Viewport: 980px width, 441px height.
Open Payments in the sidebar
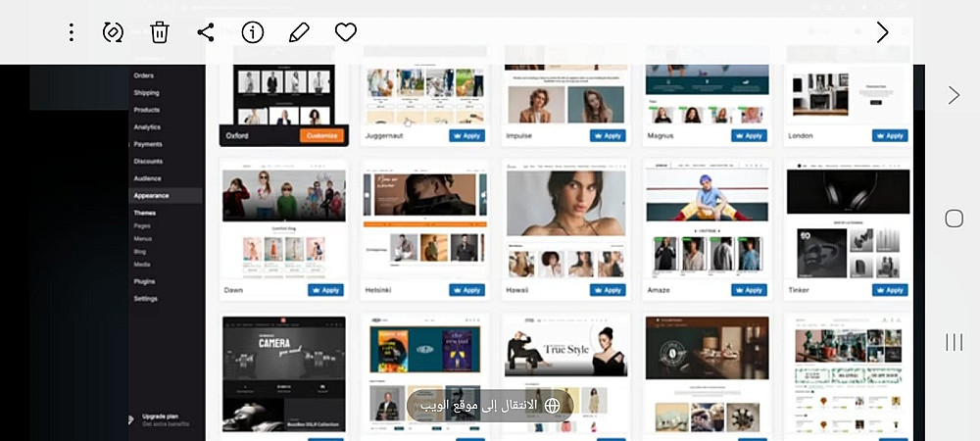coord(148,144)
